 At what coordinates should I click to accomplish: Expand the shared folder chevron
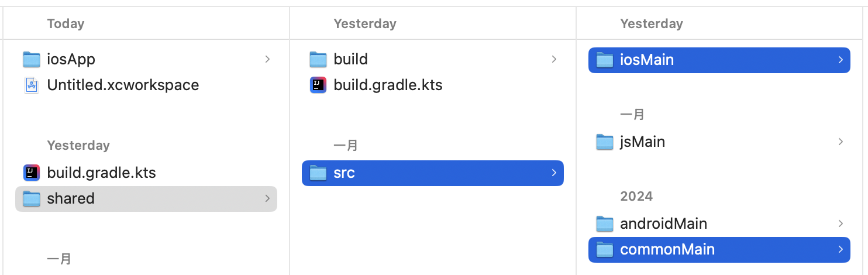267,198
